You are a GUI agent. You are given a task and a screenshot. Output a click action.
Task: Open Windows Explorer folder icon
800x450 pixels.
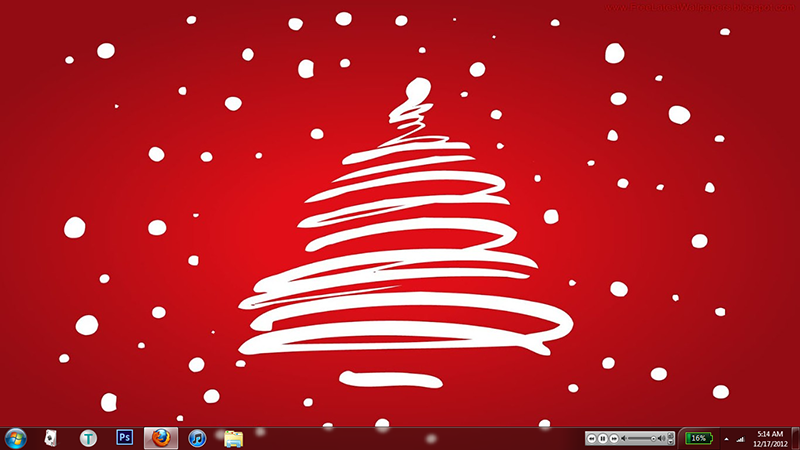click(x=234, y=438)
